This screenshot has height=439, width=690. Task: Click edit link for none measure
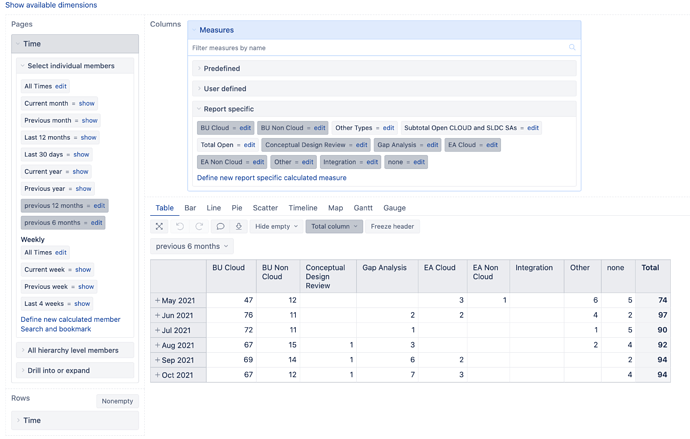click(419, 162)
